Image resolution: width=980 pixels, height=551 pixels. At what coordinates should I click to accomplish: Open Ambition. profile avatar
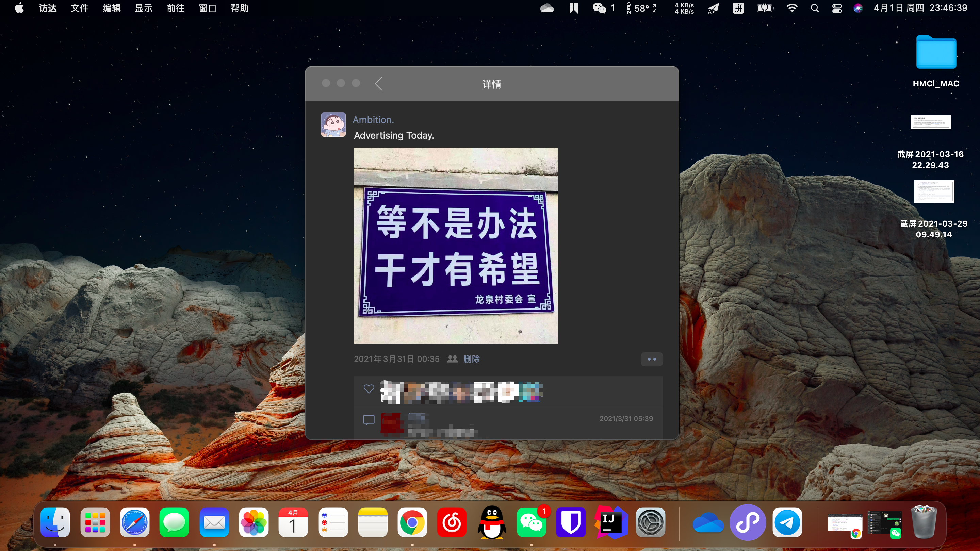tap(333, 124)
